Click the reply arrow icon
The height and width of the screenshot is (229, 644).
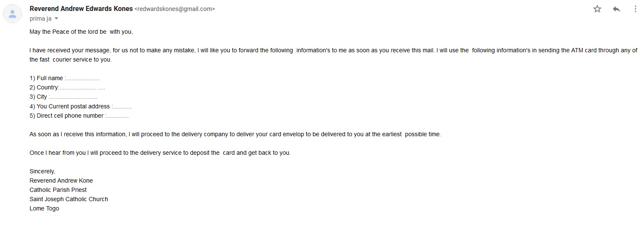click(x=617, y=9)
